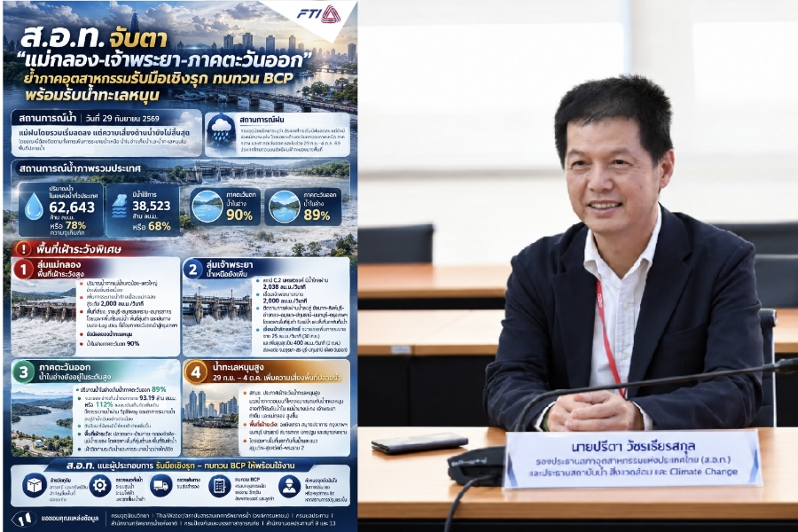Click the date "วันที่ 29 กันยายน 2569"

[x=122, y=118]
